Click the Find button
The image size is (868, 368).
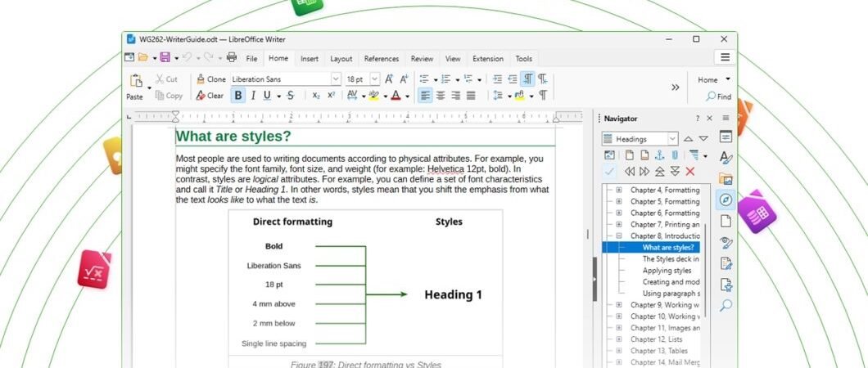[718, 96]
